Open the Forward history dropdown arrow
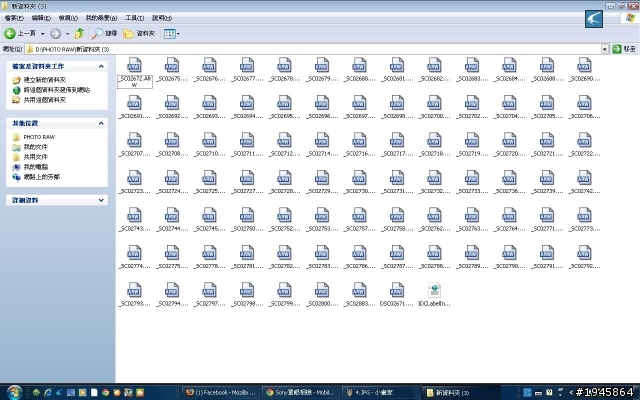Viewport: 640px width, 400px height. (67, 33)
